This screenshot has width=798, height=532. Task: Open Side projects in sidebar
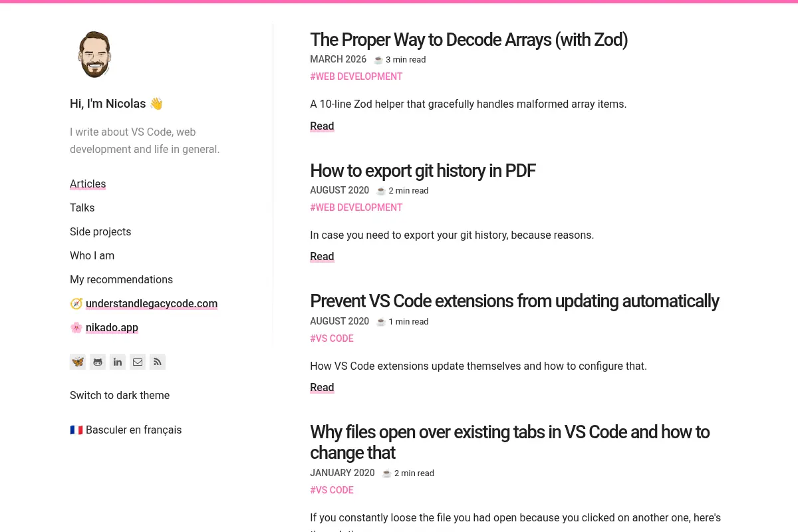100,231
